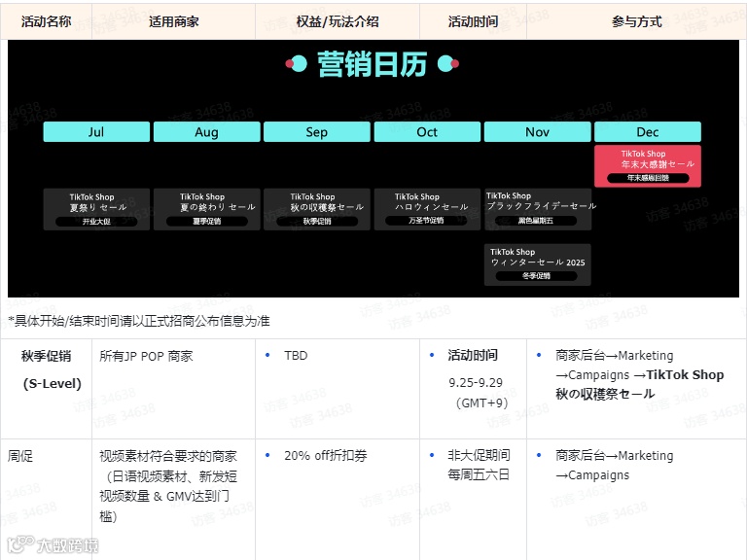Click the (GMT+9) timezone text
This screenshot has width=747, height=560.
pos(481,402)
